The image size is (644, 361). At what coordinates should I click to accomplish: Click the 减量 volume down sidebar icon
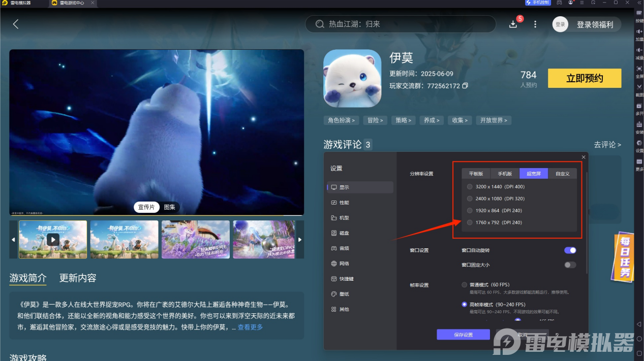pyautogui.click(x=639, y=54)
